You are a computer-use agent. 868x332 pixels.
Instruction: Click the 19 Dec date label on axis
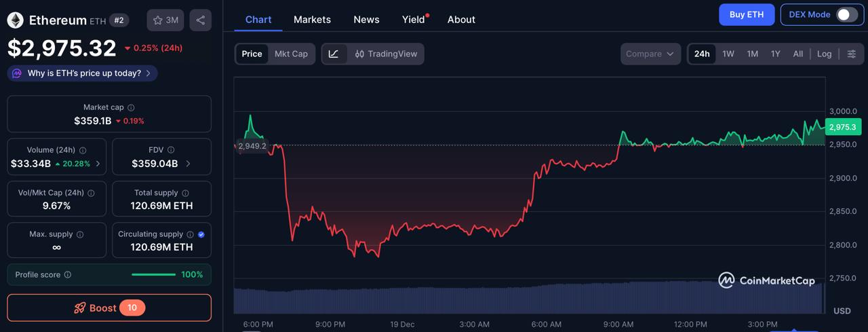pyautogui.click(x=402, y=325)
